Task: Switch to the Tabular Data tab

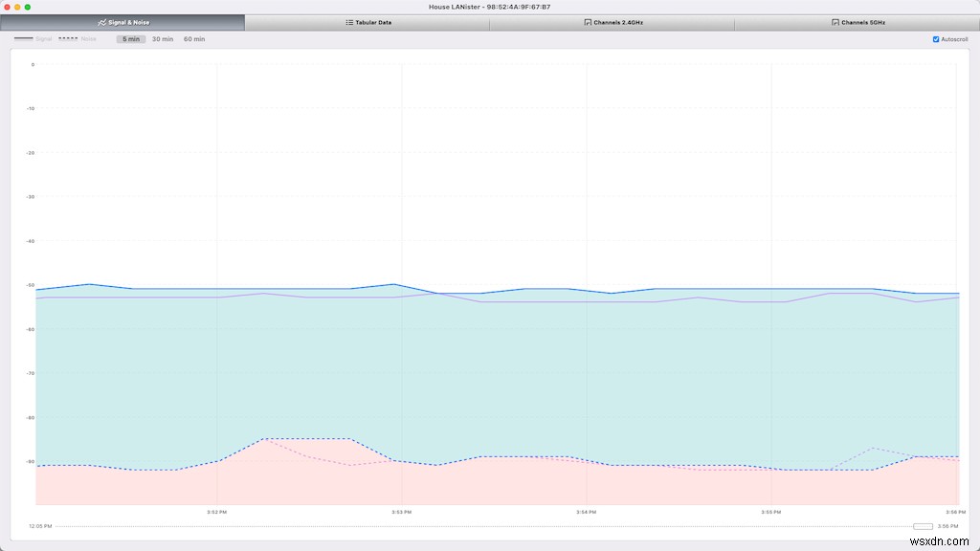Action: tap(368, 22)
